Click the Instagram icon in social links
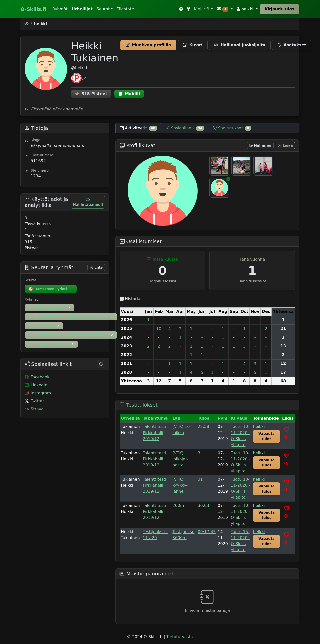 click(x=27, y=393)
